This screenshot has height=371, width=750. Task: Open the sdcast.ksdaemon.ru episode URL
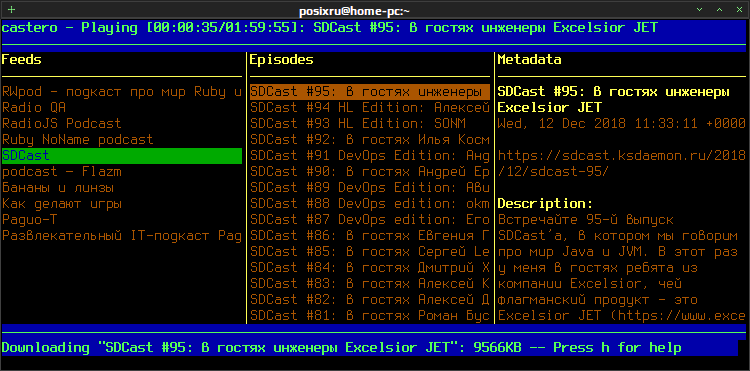pos(621,164)
